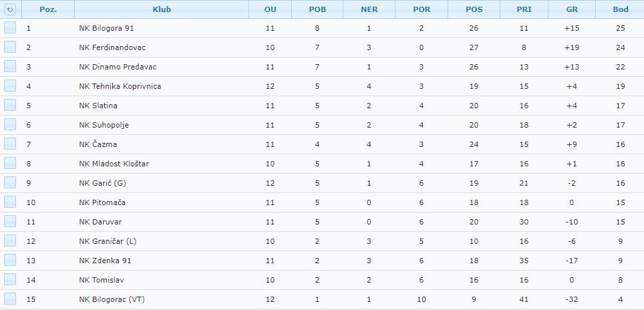
Task: Select the NK Daruvar club name
Action: click(100, 222)
